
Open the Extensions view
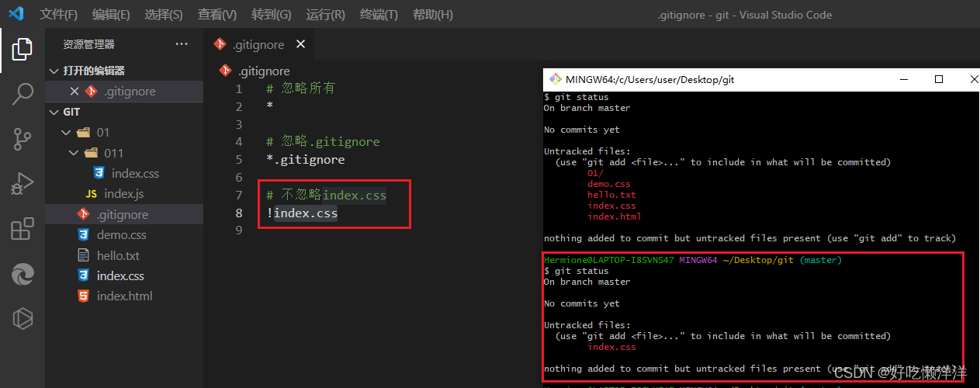[x=22, y=230]
